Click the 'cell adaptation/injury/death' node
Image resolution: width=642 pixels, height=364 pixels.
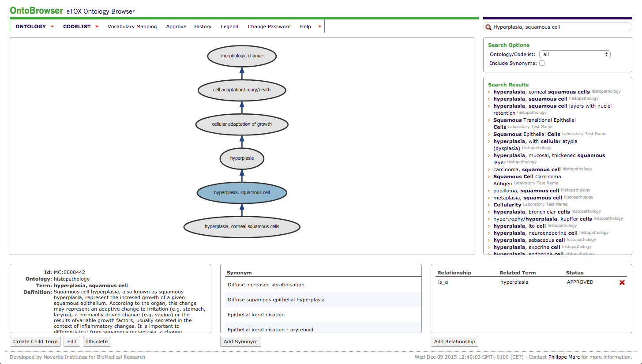click(242, 90)
